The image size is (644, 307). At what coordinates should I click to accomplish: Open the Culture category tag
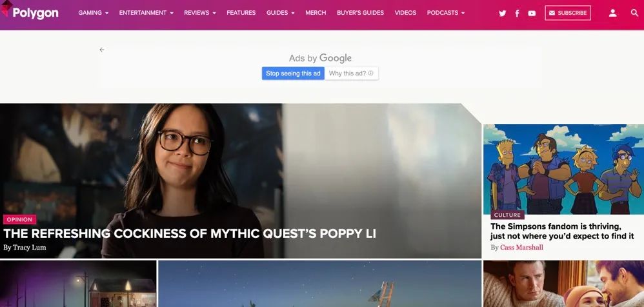pos(507,215)
